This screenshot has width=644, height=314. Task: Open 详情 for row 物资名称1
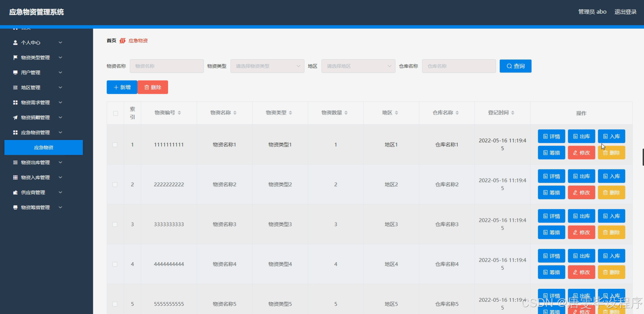pos(551,136)
